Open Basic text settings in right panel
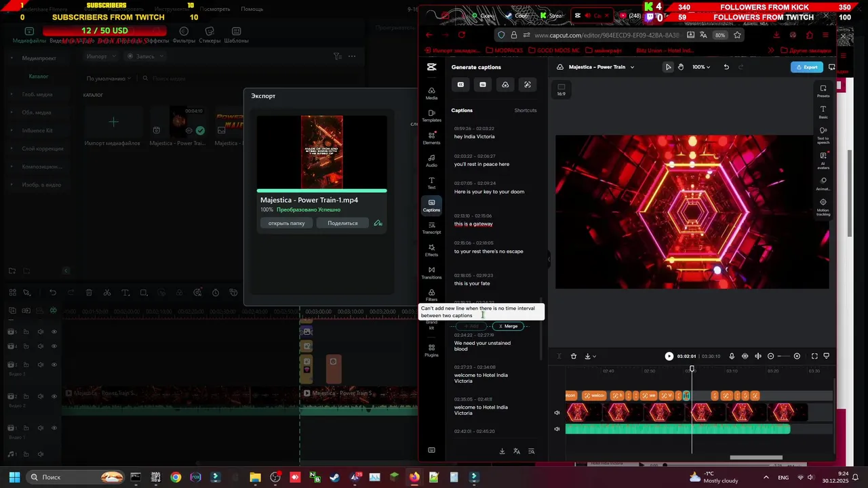Image resolution: width=868 pixels, height=488 pixels. pos(823,112)
